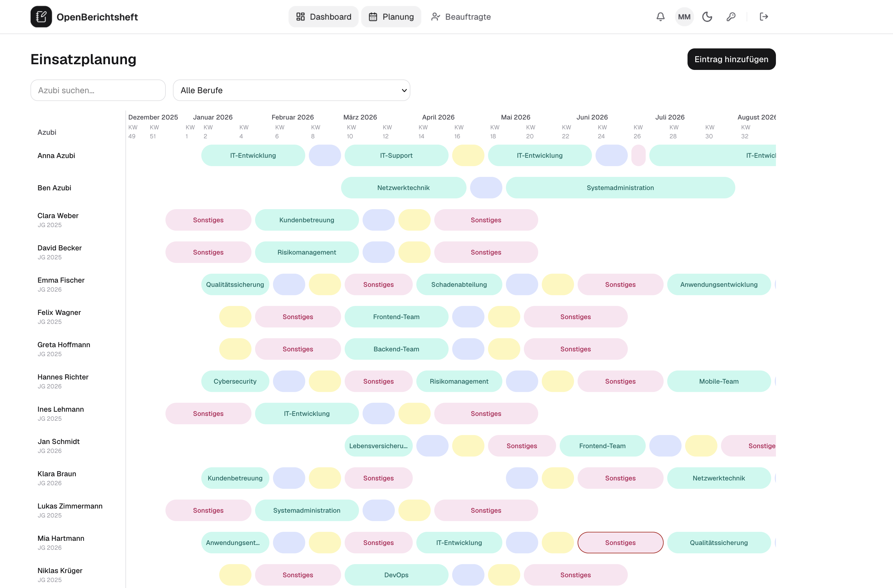The width and height of the screenshot is (893, 588).
Task: Open Jan Schmidt's Lebensversicherung entry
Action: tap(378, 446)
